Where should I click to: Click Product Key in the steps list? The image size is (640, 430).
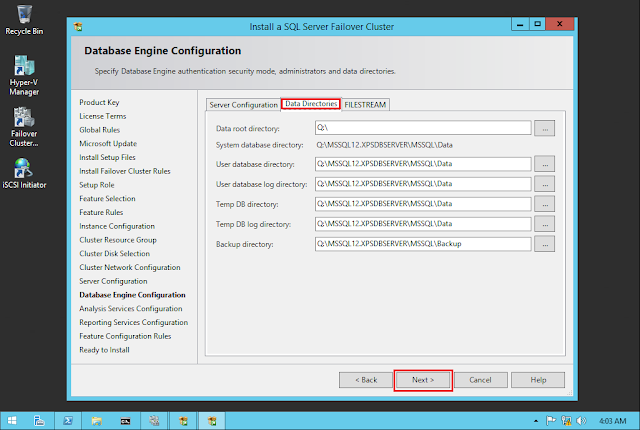(x=99, y=102)
